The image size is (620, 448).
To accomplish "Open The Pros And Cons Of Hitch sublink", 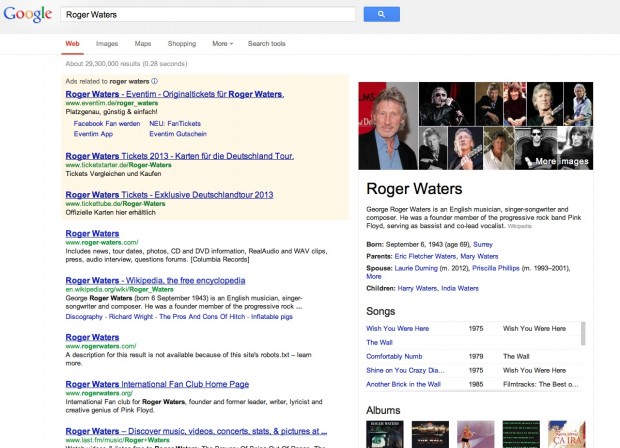I will 202,316.
